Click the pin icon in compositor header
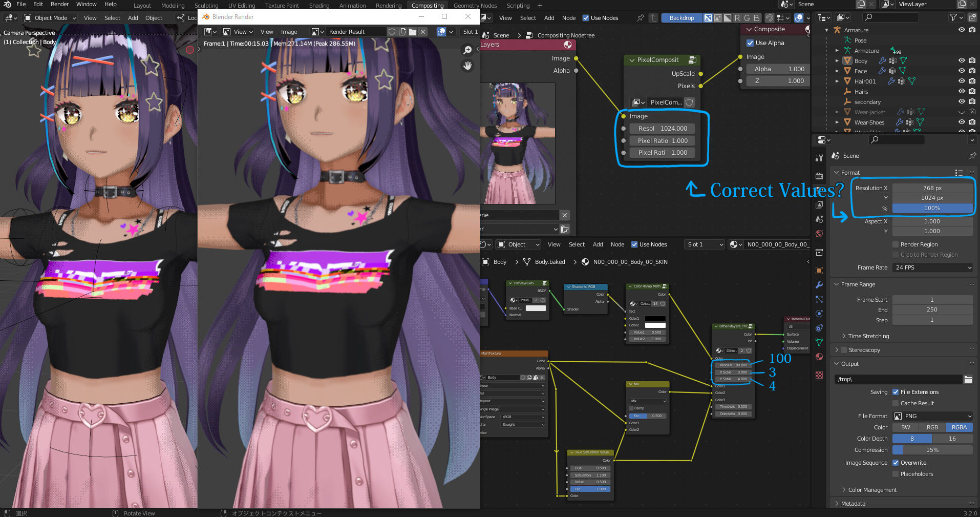The image size is (980, 517). point(641,18)
